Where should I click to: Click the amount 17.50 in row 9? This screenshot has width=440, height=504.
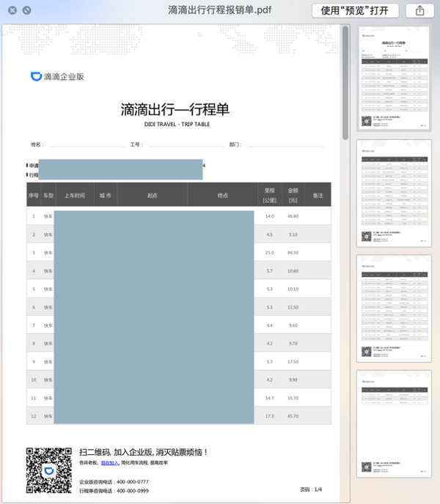tap(293, 362)
